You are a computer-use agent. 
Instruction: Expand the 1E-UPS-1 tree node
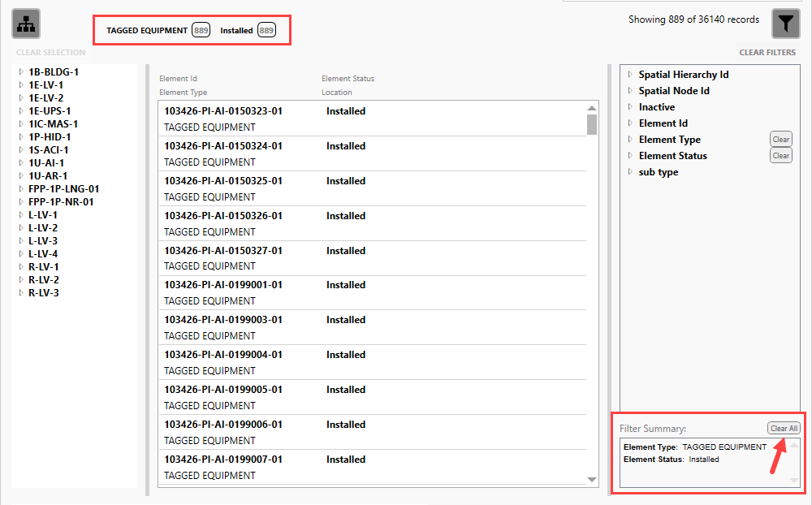pyautogui.click(x=21, y=111)
